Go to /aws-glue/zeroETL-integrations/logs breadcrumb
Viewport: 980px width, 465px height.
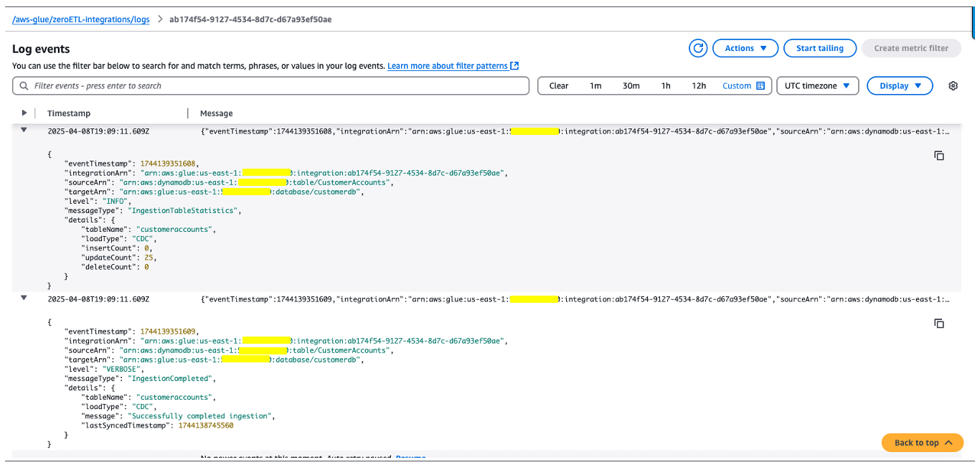pyautogui.click(x=81, y=19)
